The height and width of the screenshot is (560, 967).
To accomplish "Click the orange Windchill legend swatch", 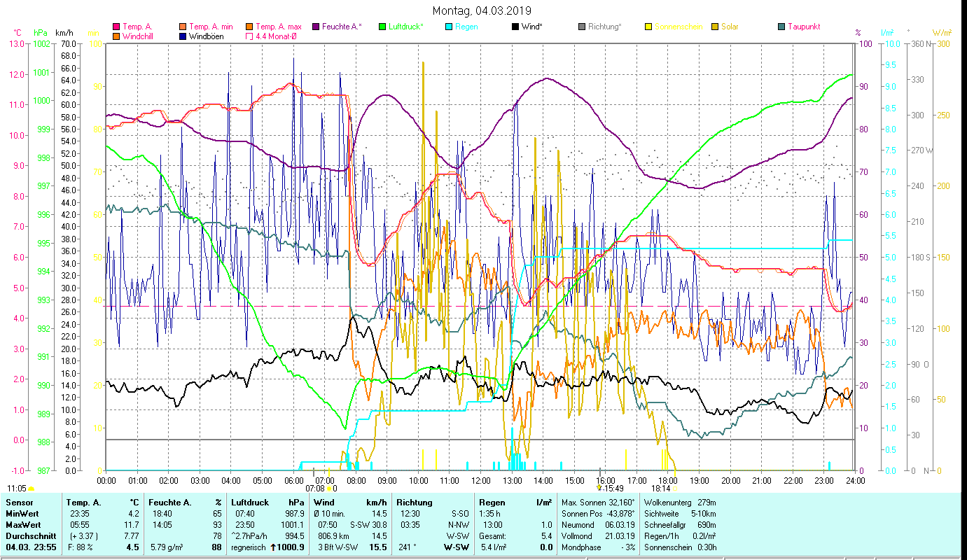I will 116,36.
